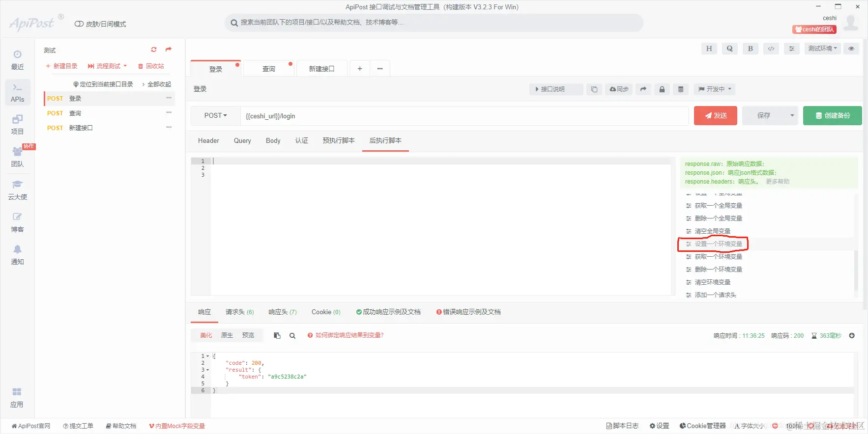Open the 预执行脚本 tab
This screenshot has height=434, width=868.
339,141
